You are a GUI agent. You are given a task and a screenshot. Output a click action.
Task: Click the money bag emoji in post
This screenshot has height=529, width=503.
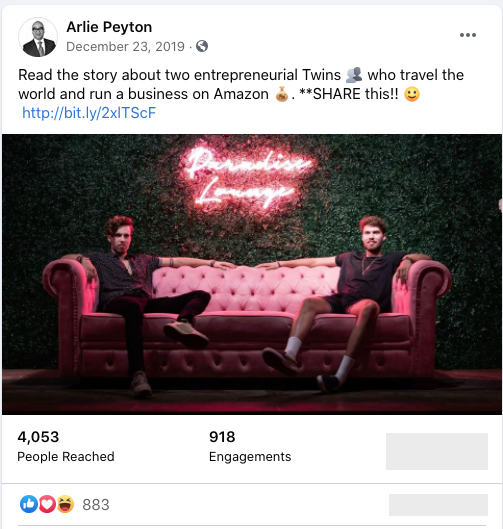pyautogui.click(x=281, y=94)
